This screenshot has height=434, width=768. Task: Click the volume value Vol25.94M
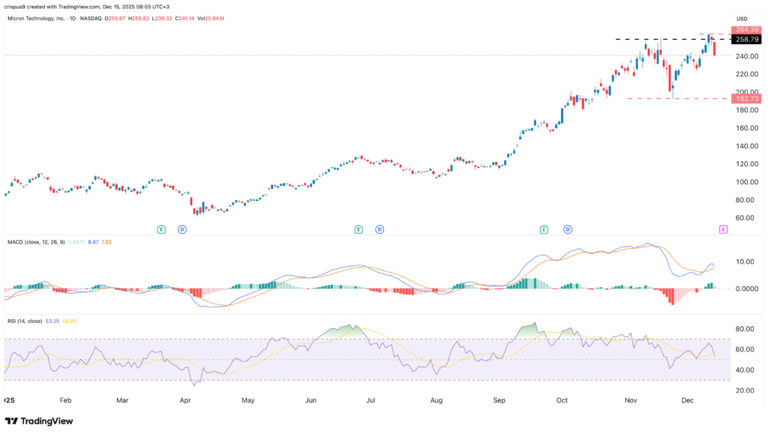[x=210, y=19]
